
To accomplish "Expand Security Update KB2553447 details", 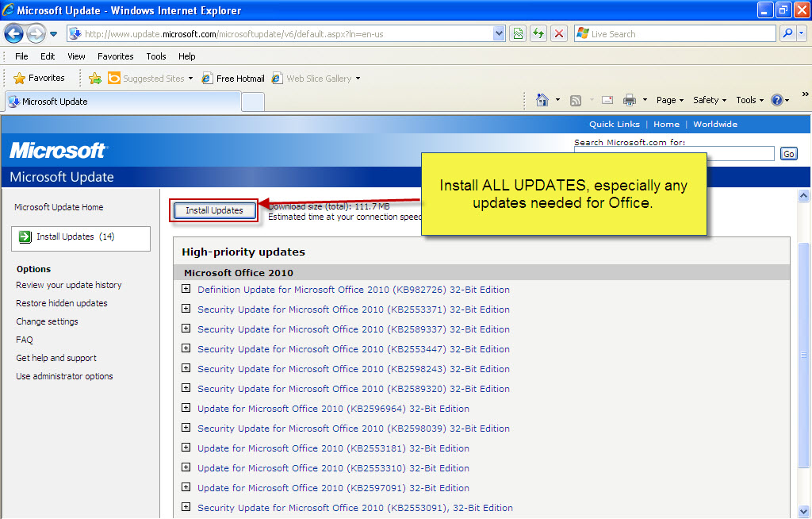I will [x=186, y=348].
